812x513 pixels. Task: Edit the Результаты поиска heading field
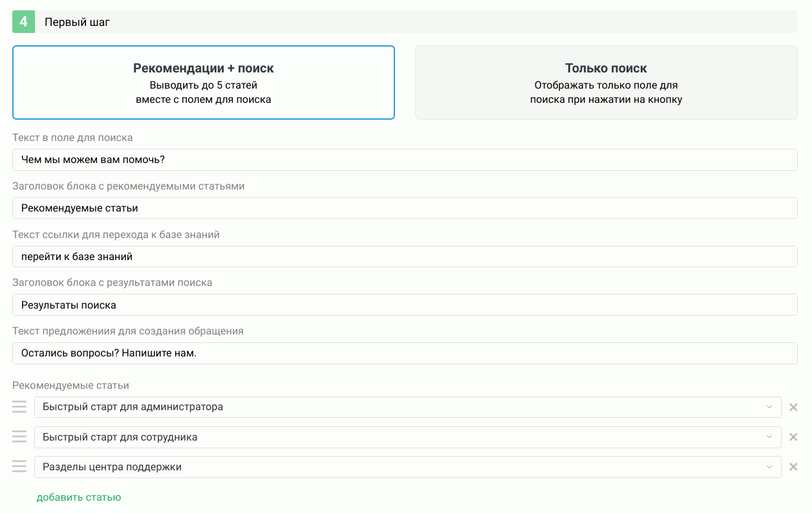405,305
